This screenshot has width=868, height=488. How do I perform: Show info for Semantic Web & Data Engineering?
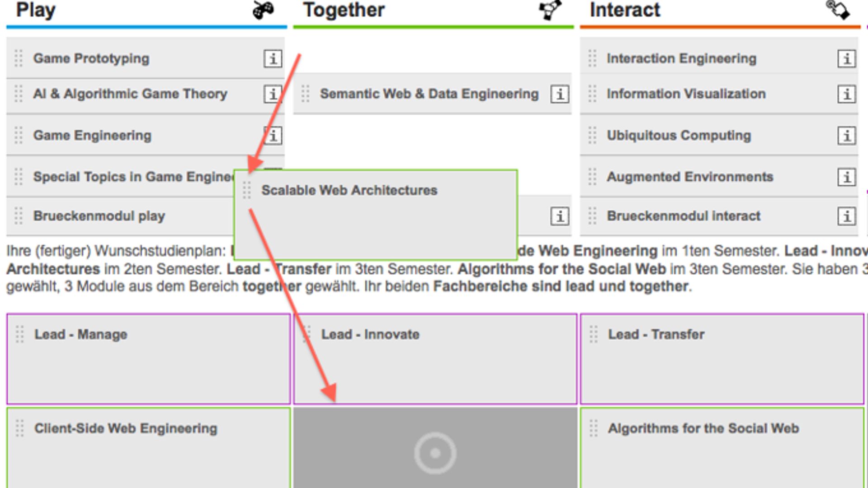[560, 94]
